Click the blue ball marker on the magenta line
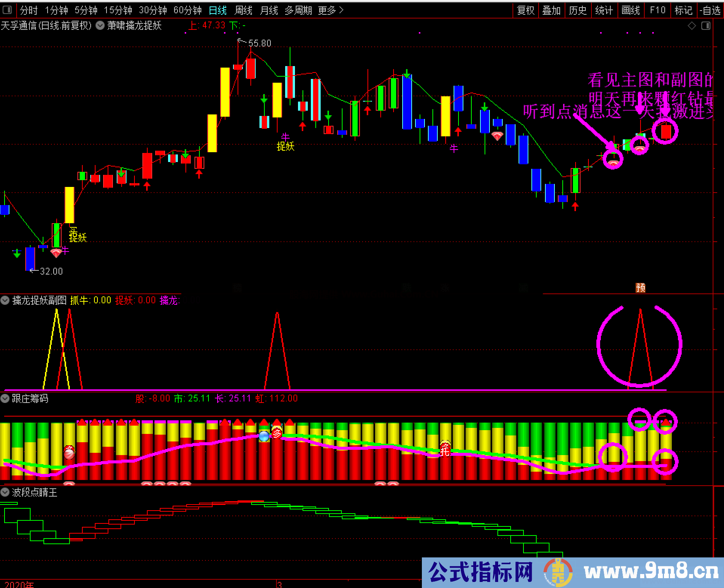724x588 pixels. tap(264, 436)
